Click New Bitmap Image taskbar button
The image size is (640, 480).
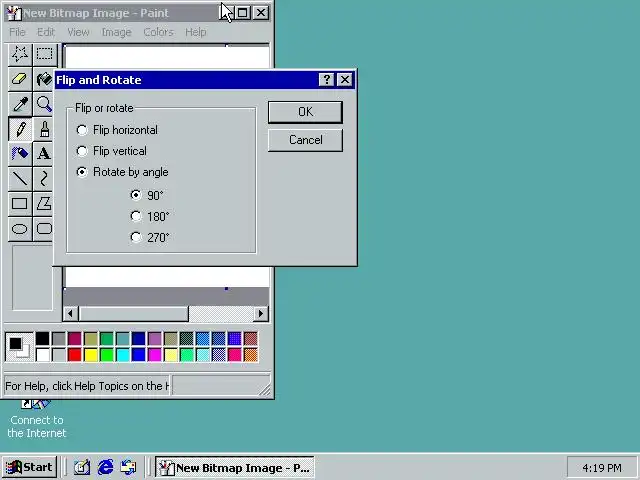point(235,467)
